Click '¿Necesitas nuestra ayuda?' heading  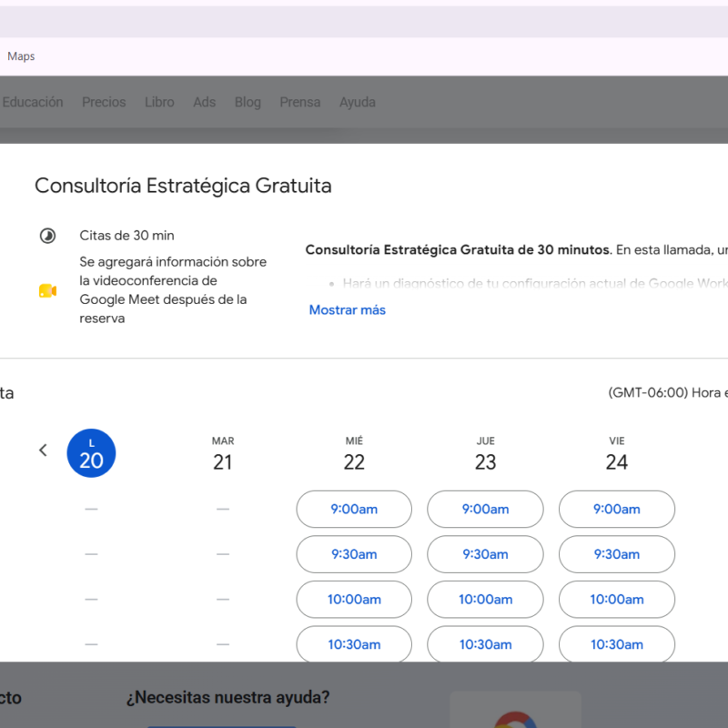point(228,697)
